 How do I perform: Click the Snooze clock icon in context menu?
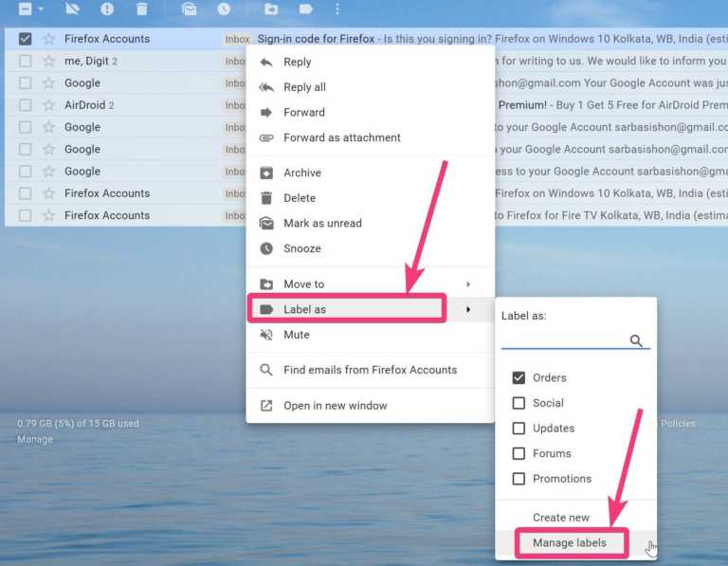pyautogui.click(x=266, y=248)
